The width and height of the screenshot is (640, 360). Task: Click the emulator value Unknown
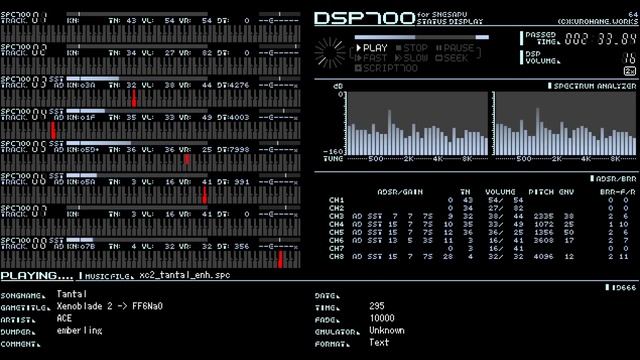[x=387, y=330]
